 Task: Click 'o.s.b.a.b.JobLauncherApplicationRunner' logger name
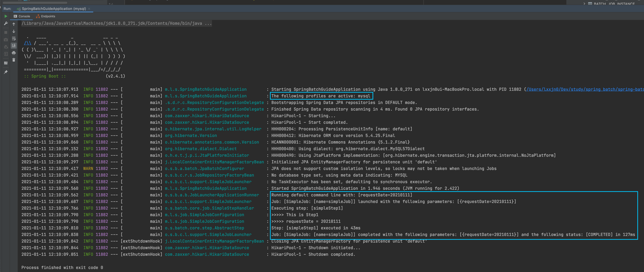pos(212,195)
